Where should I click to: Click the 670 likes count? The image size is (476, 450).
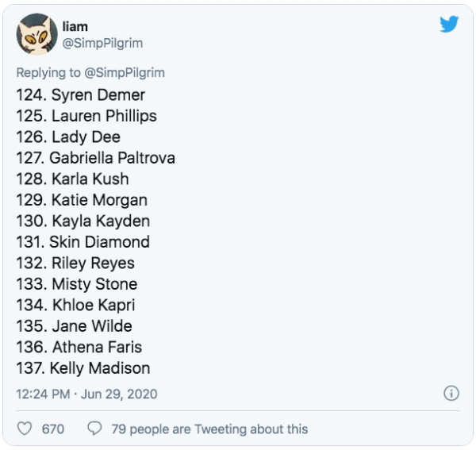[x=53, y=429]
